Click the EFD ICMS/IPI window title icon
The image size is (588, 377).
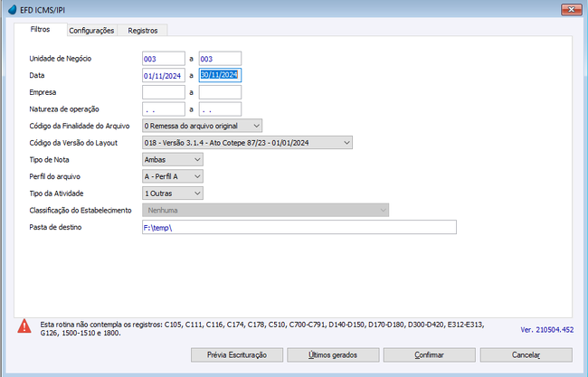click(13, 9)
